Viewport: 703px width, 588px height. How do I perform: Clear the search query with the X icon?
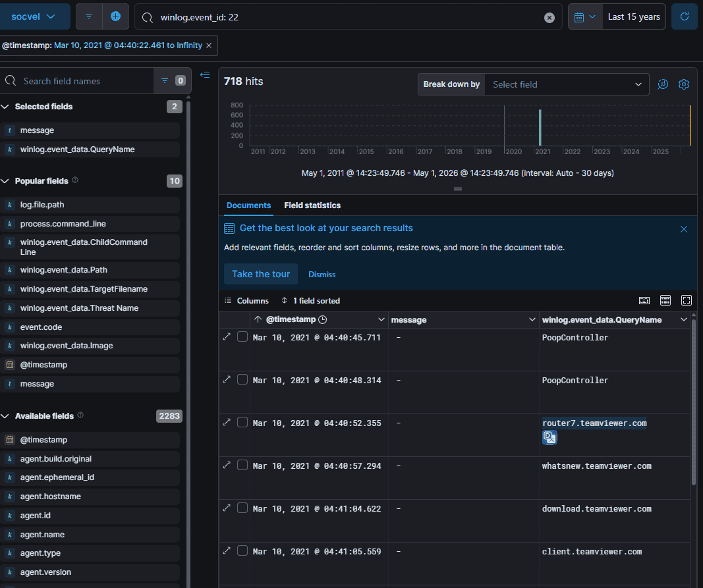pos(549,18)
